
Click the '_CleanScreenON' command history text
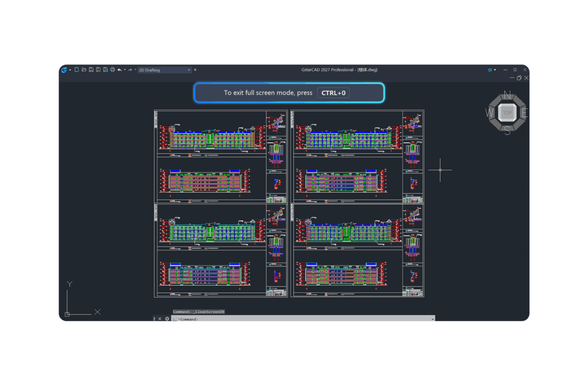click(x=209, y=311)
